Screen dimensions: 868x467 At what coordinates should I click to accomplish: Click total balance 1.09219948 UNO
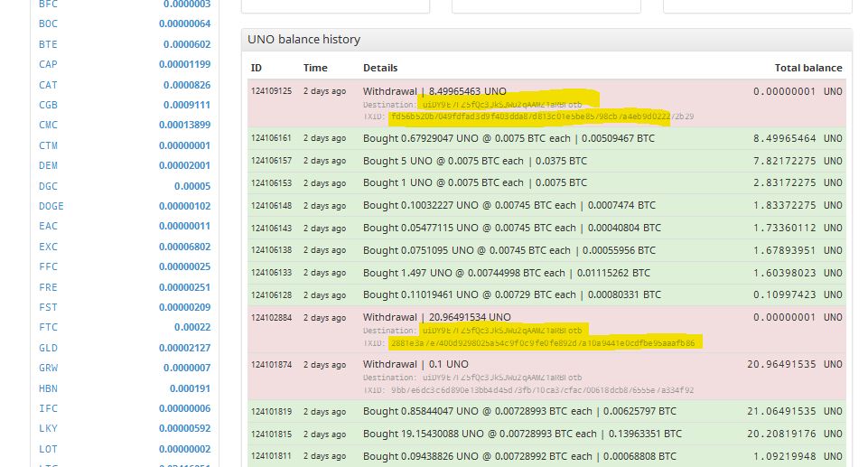798,456
